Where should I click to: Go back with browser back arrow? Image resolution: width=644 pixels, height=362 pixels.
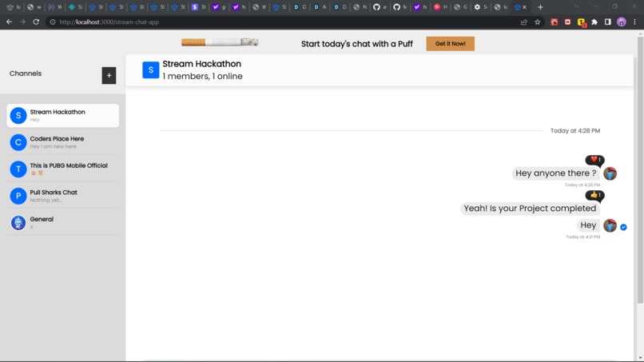9,22
